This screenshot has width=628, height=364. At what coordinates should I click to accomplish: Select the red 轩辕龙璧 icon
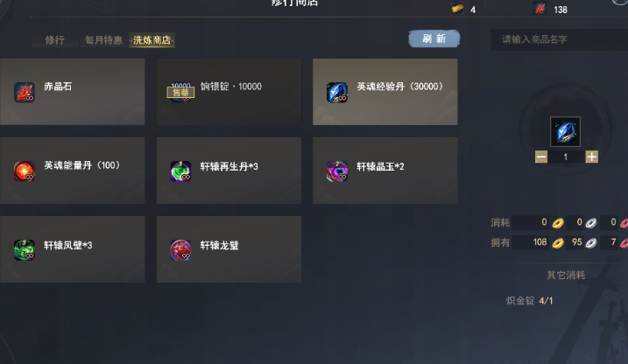click(180, 250)
